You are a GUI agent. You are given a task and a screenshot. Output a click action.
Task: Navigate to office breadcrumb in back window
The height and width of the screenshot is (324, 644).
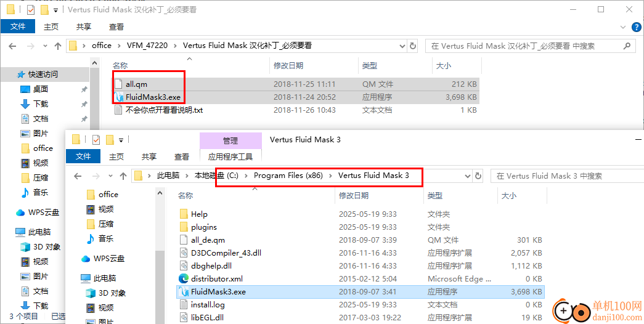(102, 46)
